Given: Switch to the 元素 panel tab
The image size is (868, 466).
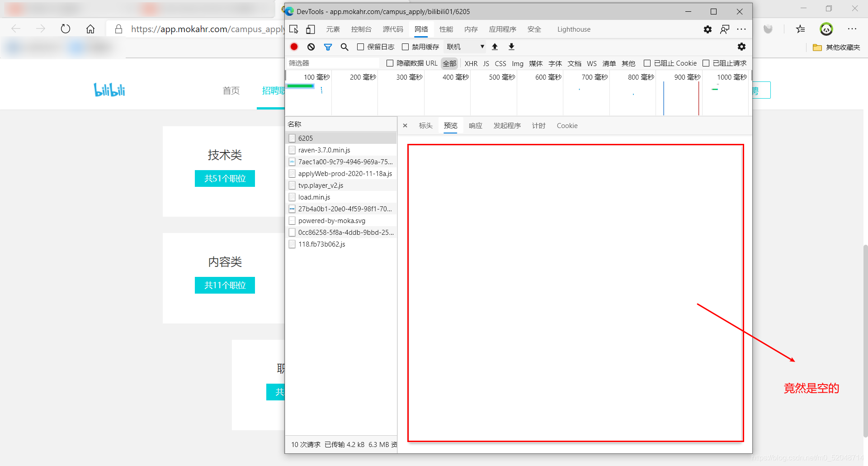Looking at the screenshot, I should click(333, 29).
